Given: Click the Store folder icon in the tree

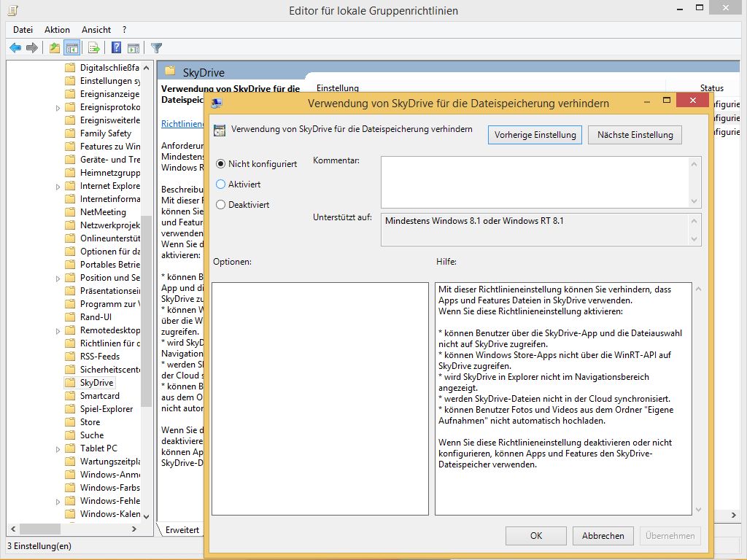Looking at the screenshot, I should (70, 421).
